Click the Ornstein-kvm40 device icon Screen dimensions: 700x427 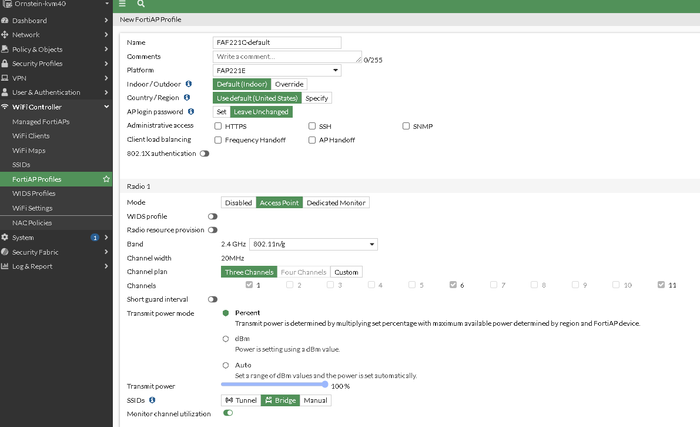(7, 4)
